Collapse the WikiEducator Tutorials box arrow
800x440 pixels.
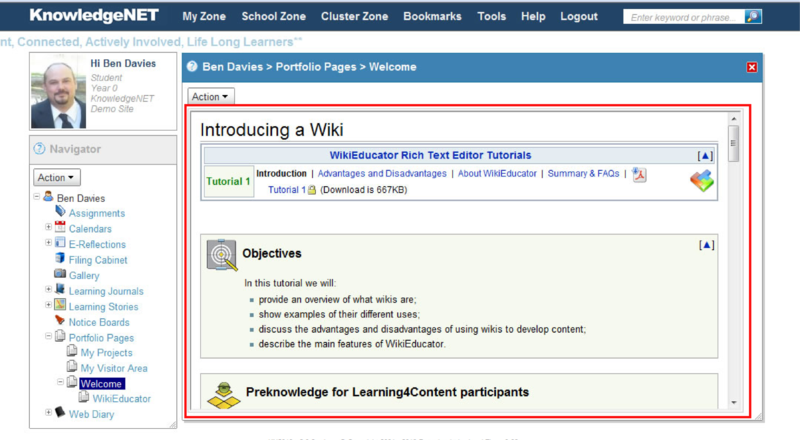coord(705,156)
